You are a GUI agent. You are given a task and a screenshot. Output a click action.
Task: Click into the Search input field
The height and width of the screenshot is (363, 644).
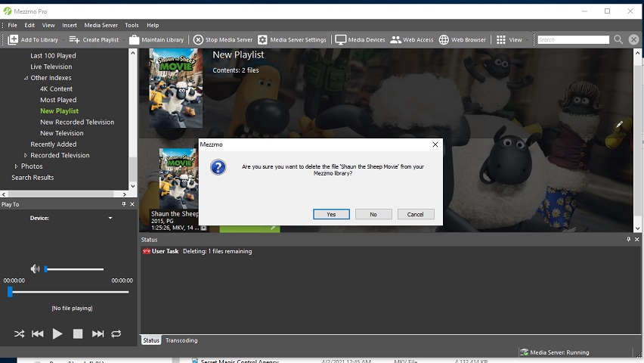point(574,39)
